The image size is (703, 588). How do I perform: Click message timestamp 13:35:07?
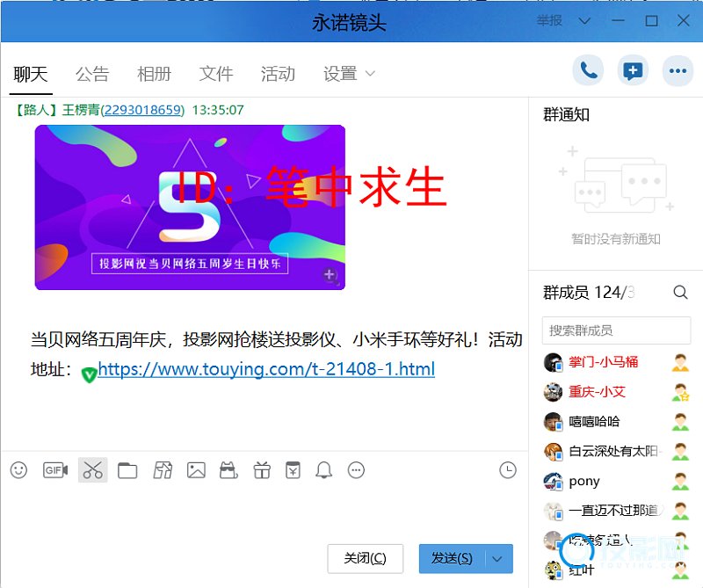218,110
